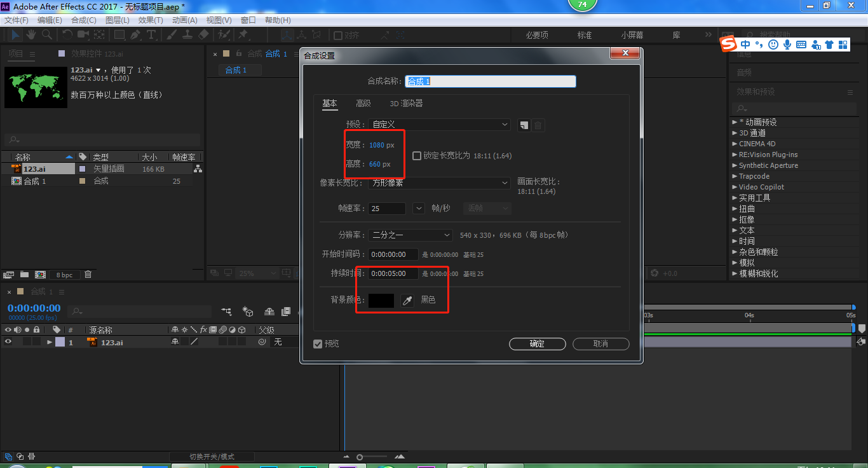868x468 pixels.
Task: Switch to the 小屏幕 workspace
Action: [632, 35]
